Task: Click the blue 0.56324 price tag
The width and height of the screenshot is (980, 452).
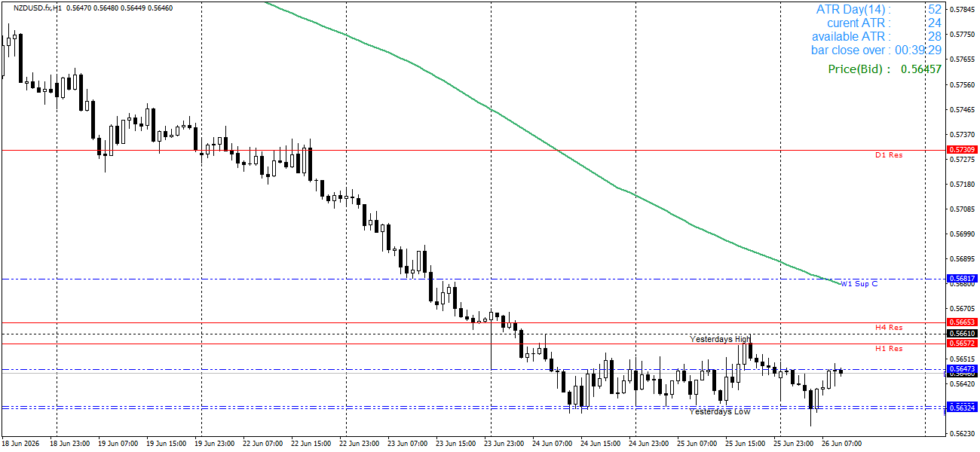Action: click(x=962, y=408)
